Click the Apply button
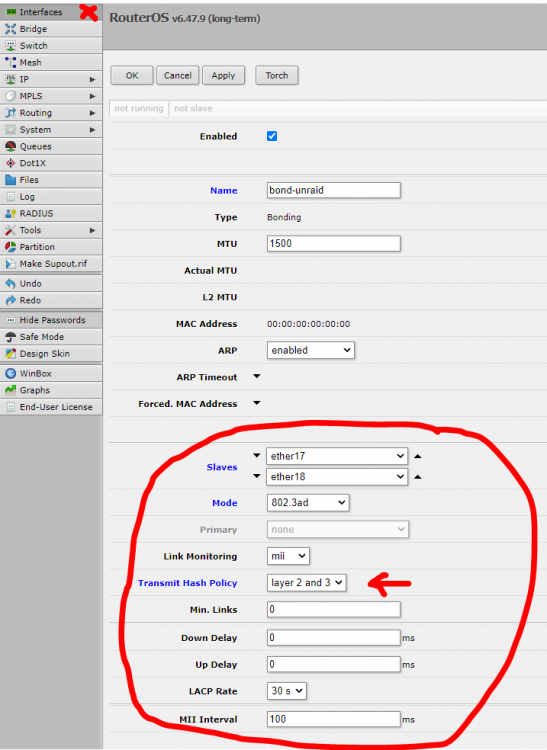The image size is (547, 750). pyautogui.click(x=223, y=75)
